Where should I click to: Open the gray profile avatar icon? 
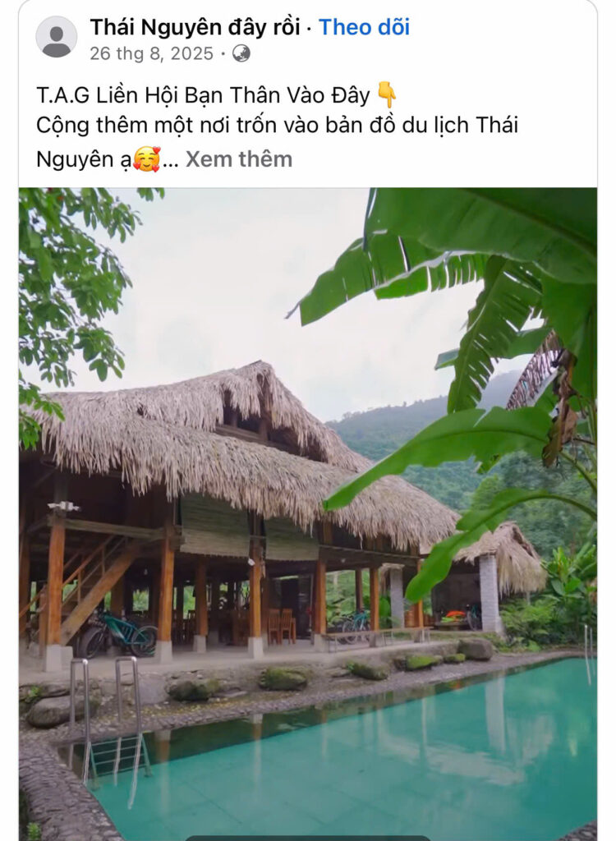[x=57, y=37]
